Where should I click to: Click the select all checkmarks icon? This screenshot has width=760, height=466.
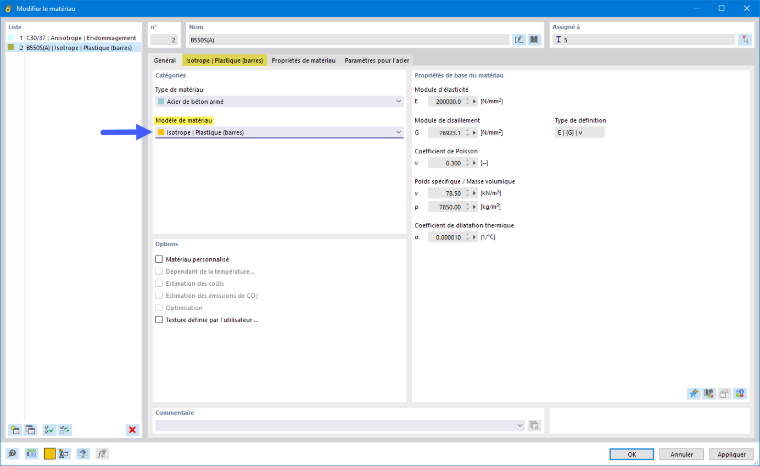(49, 430)
